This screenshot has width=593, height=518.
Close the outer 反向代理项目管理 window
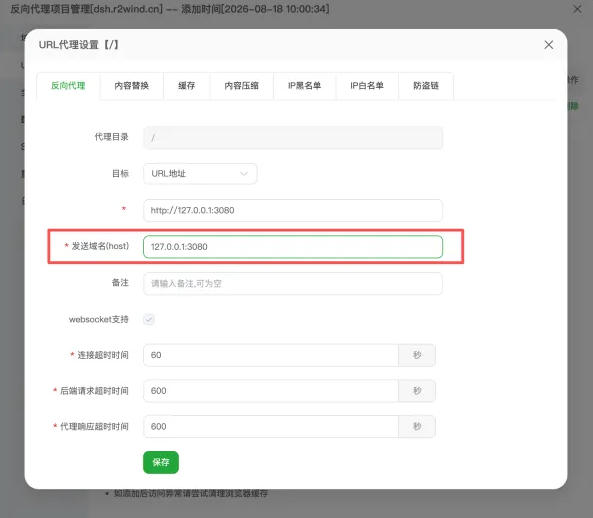pyautogui.click(x=577, y=9)
